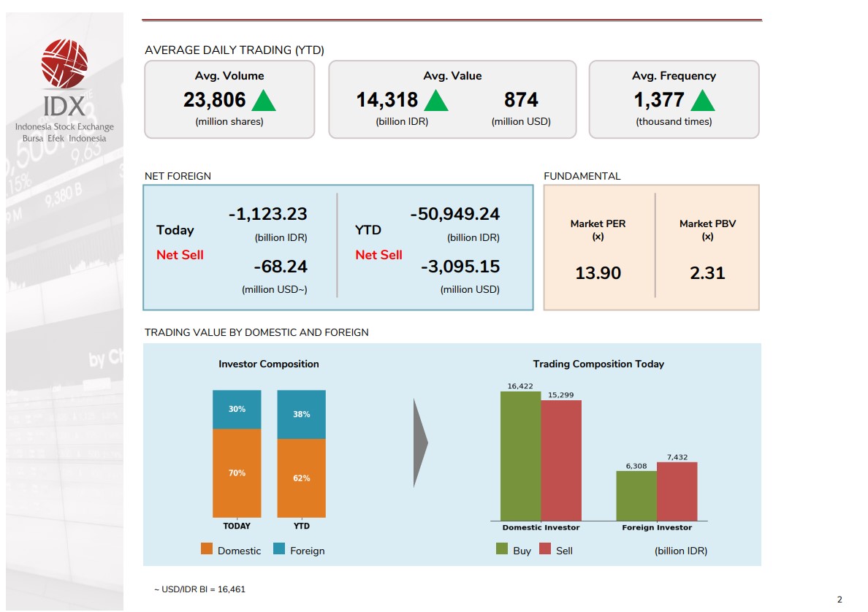
Task: Click the 62% domestic segment in YTD bar
Action: pos(302,478)
